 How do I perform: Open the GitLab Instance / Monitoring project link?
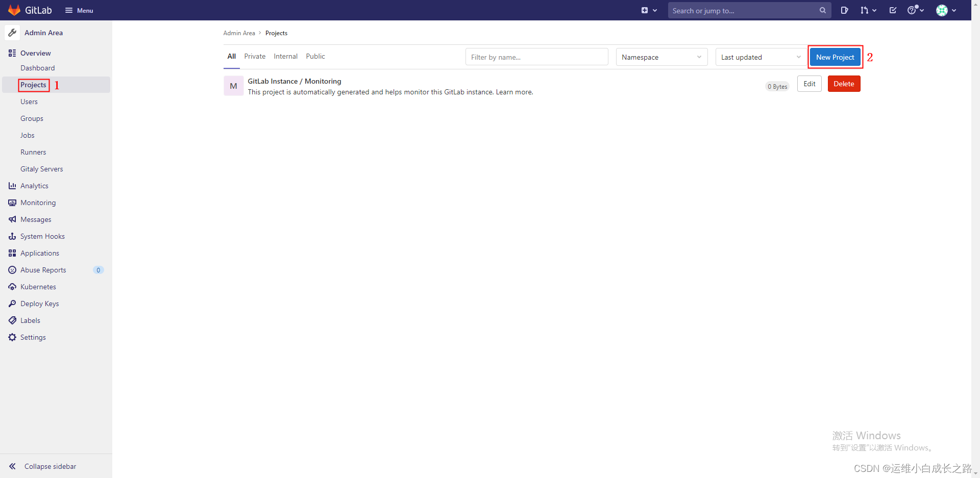tap(295, 81)
